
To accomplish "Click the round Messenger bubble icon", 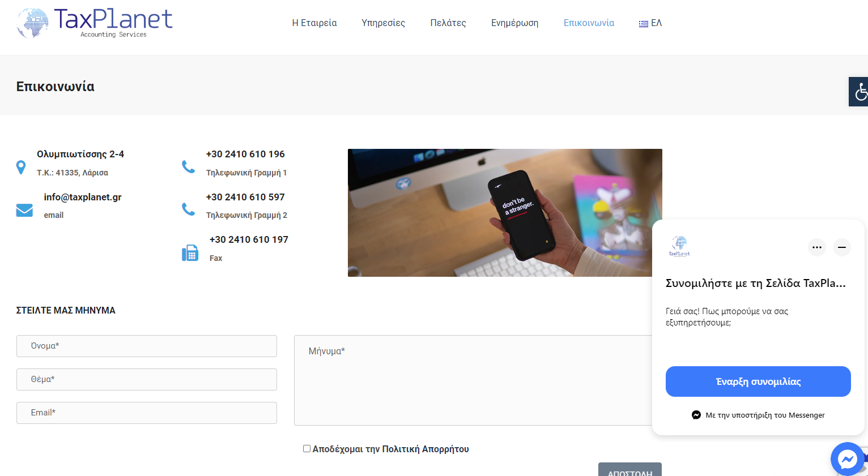I will click(x=847, y=459).
